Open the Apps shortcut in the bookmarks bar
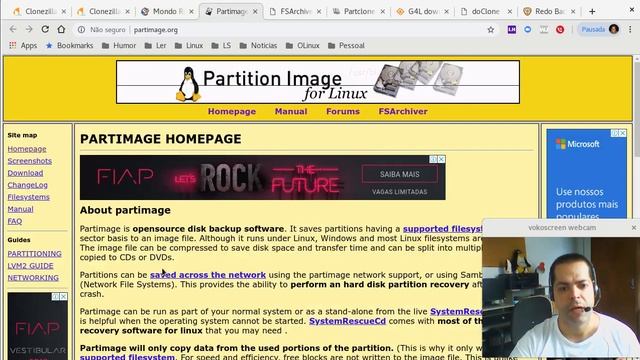The image size is (640, 360). (x=23, y=45)
